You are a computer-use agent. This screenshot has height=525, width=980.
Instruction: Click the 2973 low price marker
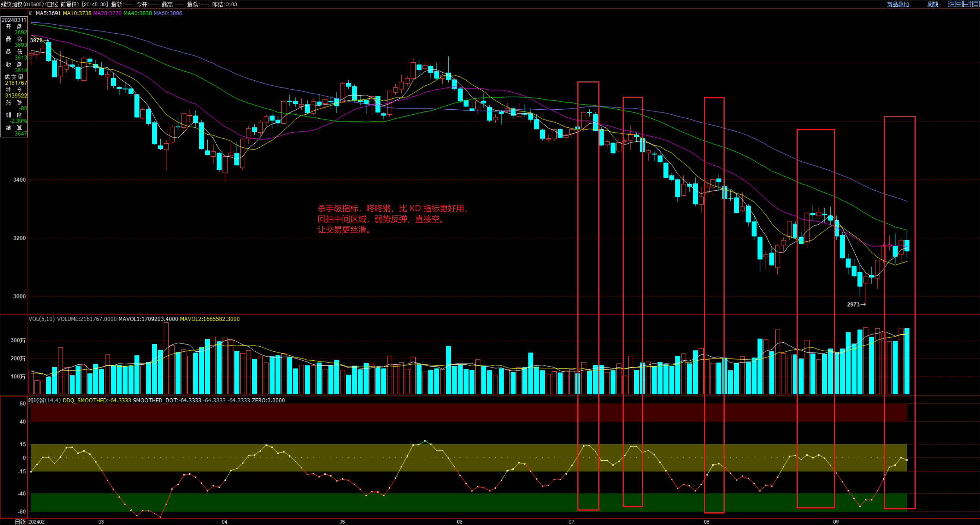coord(853,304)
